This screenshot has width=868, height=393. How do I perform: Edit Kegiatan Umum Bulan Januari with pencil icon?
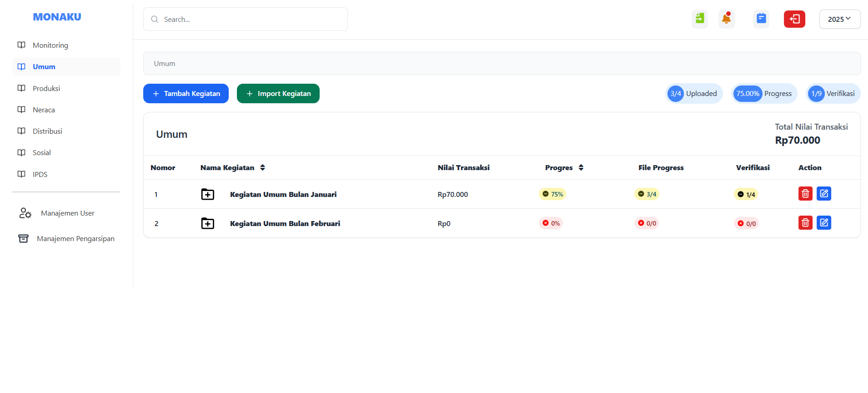(x=824, y=194)
